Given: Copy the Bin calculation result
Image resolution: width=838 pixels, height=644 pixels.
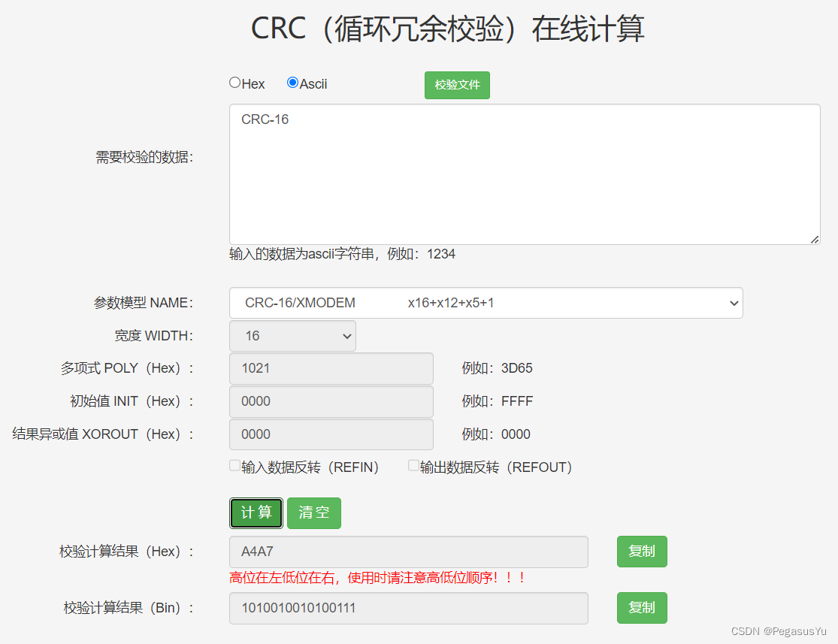Looking at the screenshot, I should 641,607.
